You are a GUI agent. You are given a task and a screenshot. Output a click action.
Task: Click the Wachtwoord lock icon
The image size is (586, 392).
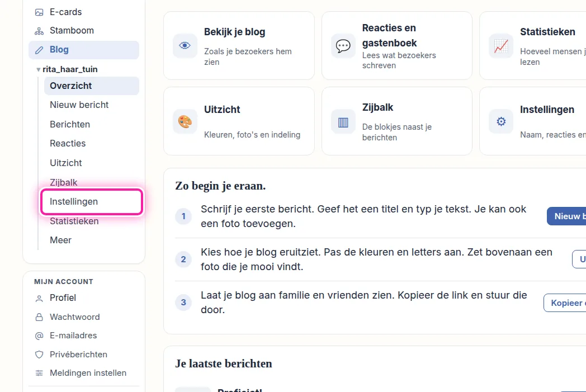(39, 317)
